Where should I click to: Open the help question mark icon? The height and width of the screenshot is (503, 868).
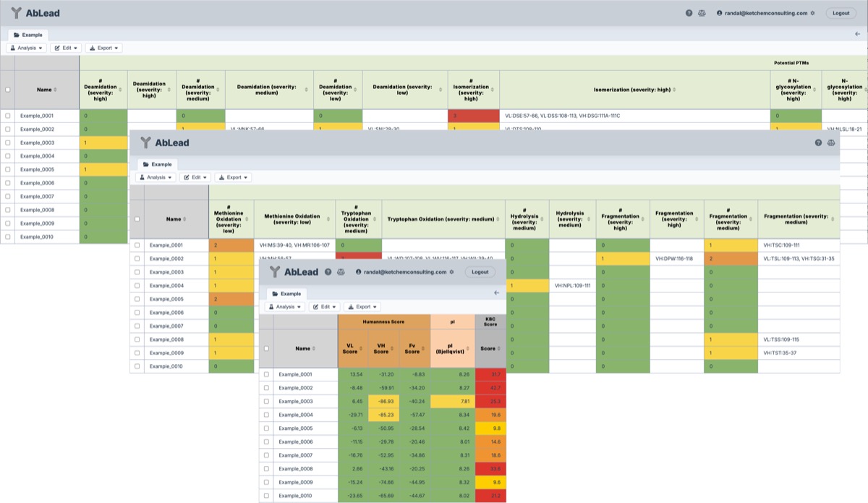(328, 272)
